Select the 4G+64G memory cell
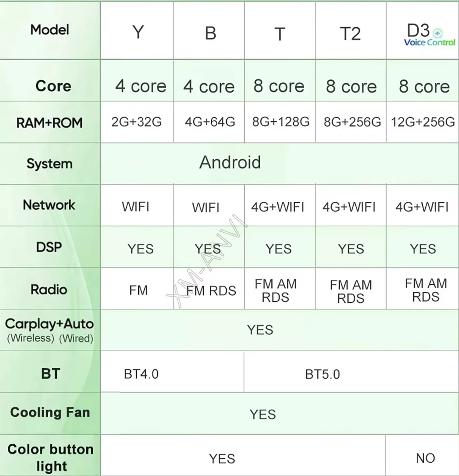 pos(210,122)
